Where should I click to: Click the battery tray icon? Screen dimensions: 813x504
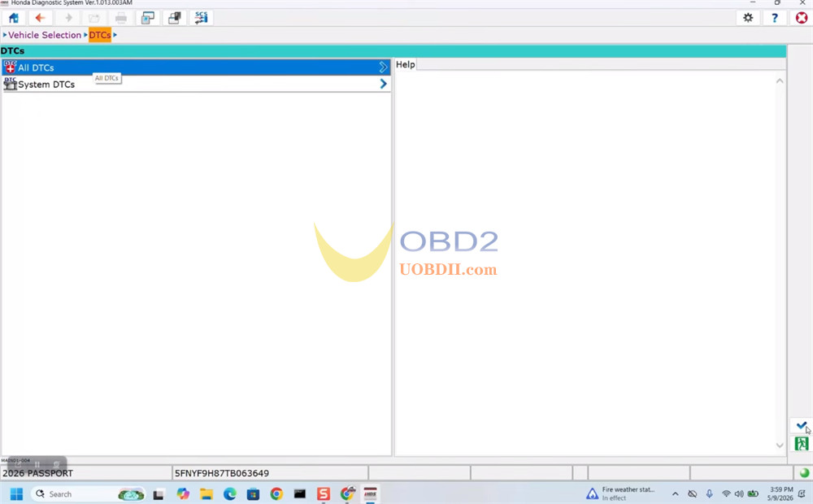753,493
